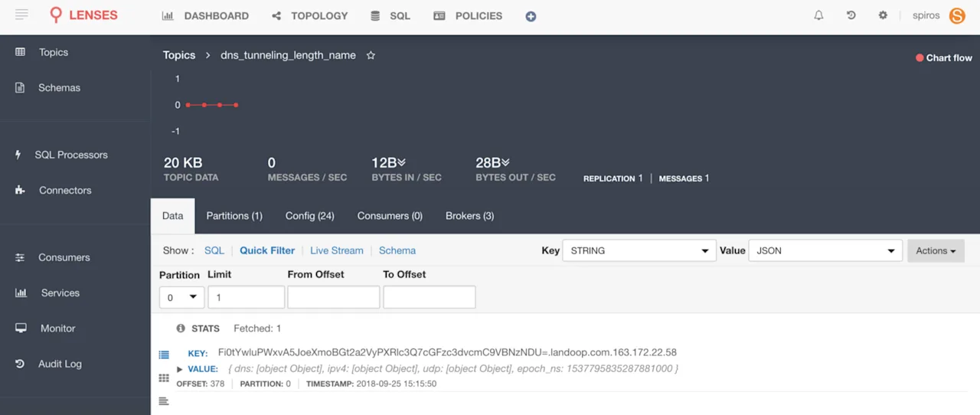Image resolution: width=980 pixels, height=415 pixels.
Task: Open the Dashboard menu
Action: (x=205, y=15)
